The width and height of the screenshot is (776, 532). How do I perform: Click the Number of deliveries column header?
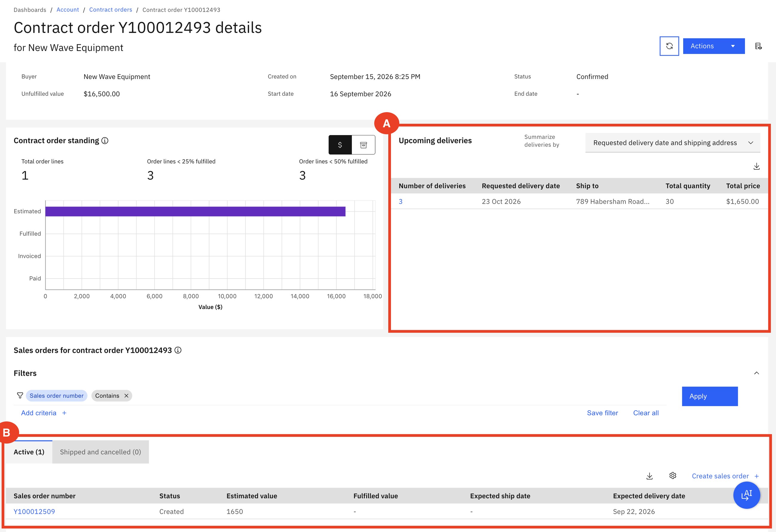click(432, 186)
